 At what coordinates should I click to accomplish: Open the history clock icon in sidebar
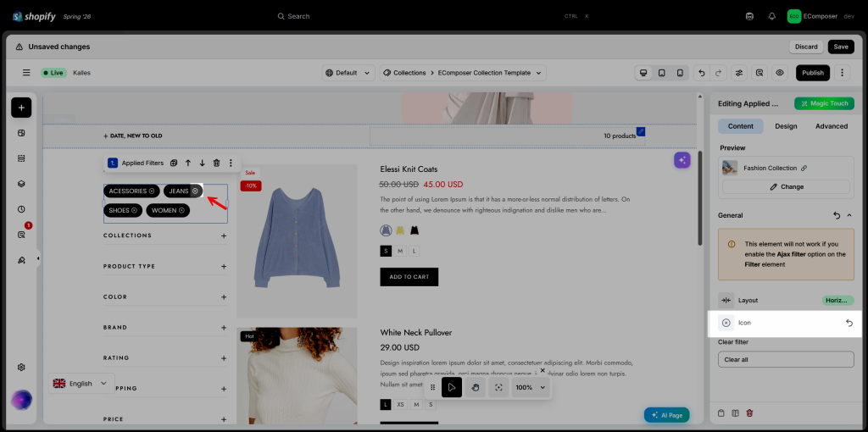[21, 209]
